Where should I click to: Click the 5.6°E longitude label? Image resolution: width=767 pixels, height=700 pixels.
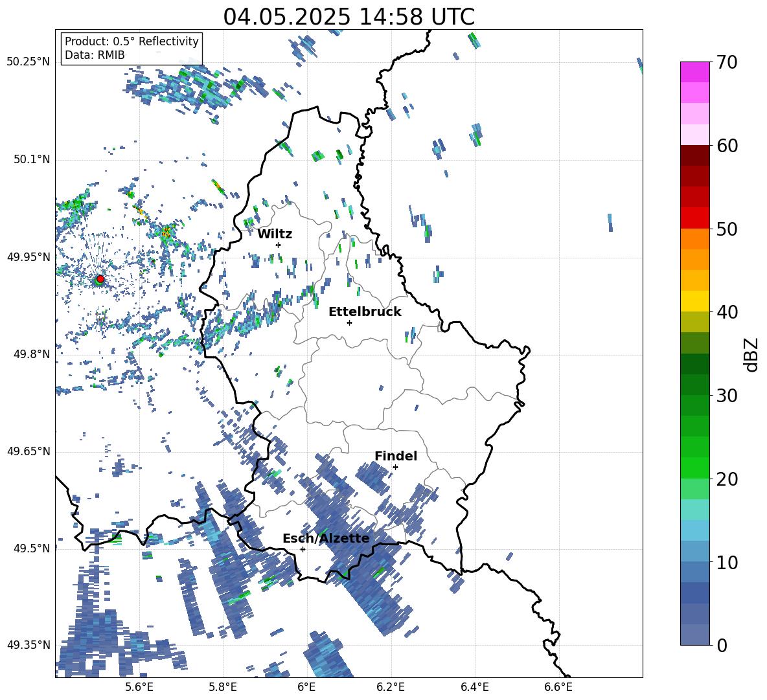(139, 687)
